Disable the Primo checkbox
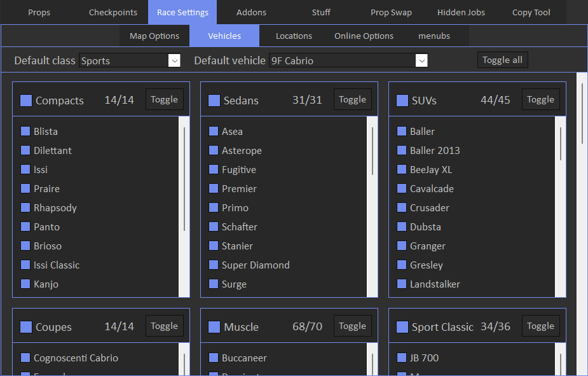This screenshot has width=588, height=376. pos(214,207)
